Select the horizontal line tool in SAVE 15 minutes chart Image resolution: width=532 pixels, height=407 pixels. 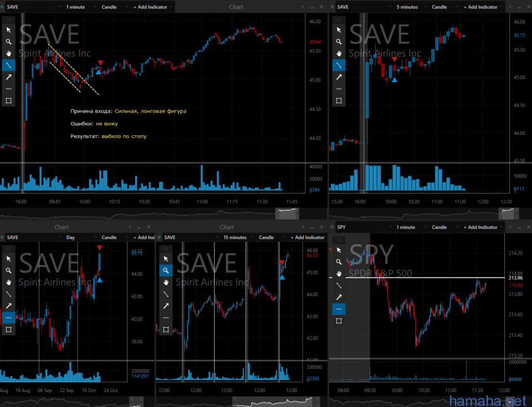tap(166, 318)
